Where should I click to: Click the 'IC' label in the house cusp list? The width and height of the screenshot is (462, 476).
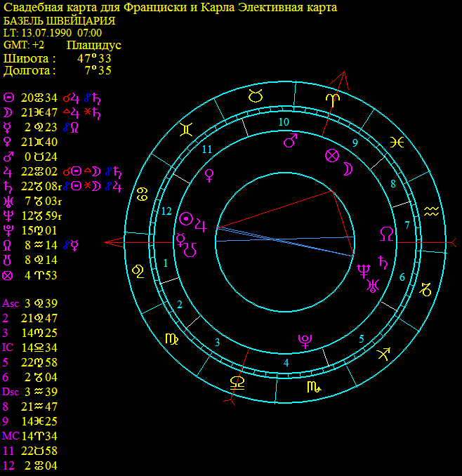[8, 348]
